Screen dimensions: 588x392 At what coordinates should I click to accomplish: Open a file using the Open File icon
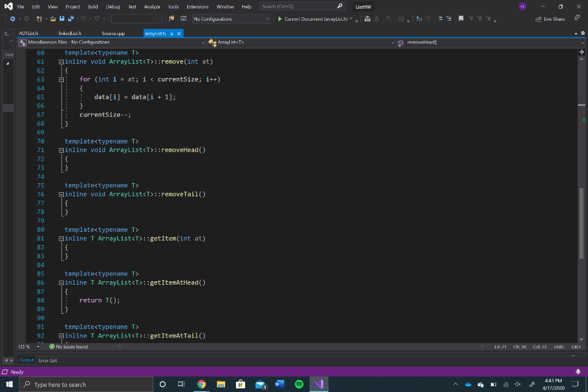52,18
